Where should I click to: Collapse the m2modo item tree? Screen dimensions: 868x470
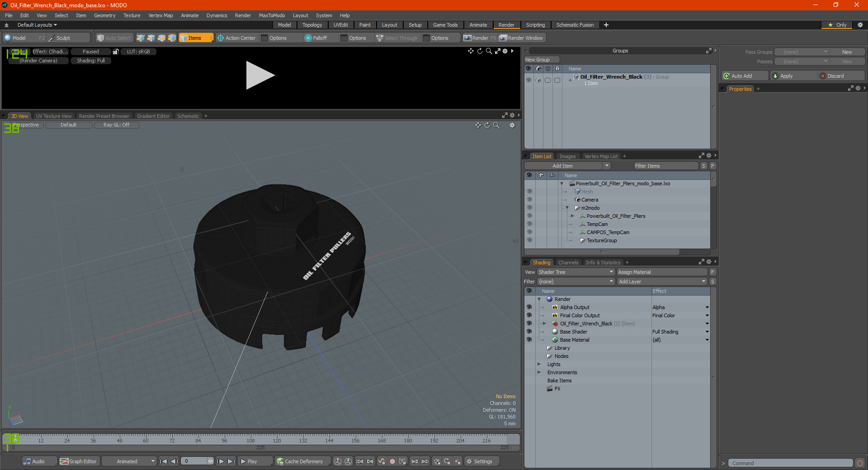click(567, 208)
